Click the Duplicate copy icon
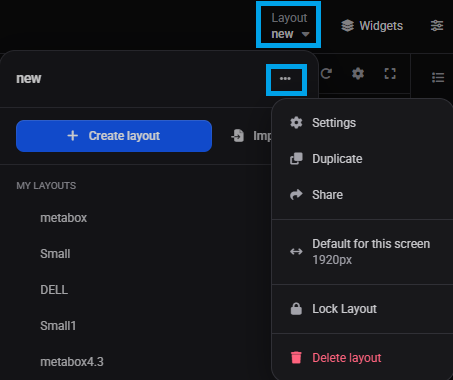 point(296,159)
